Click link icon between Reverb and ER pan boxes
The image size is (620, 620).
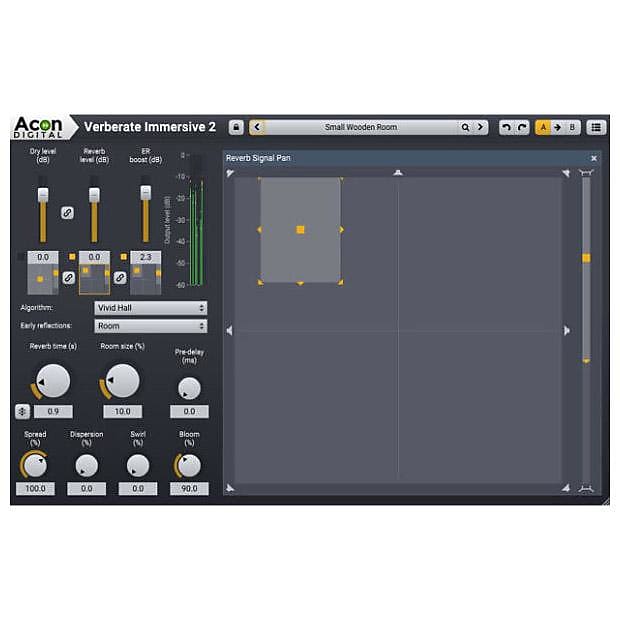click(x=120, y=278)
